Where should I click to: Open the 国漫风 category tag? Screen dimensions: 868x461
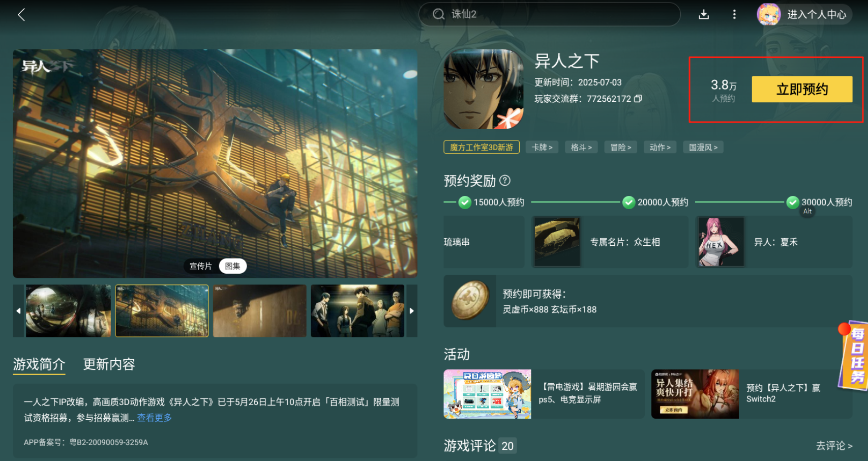pos(703,147)
